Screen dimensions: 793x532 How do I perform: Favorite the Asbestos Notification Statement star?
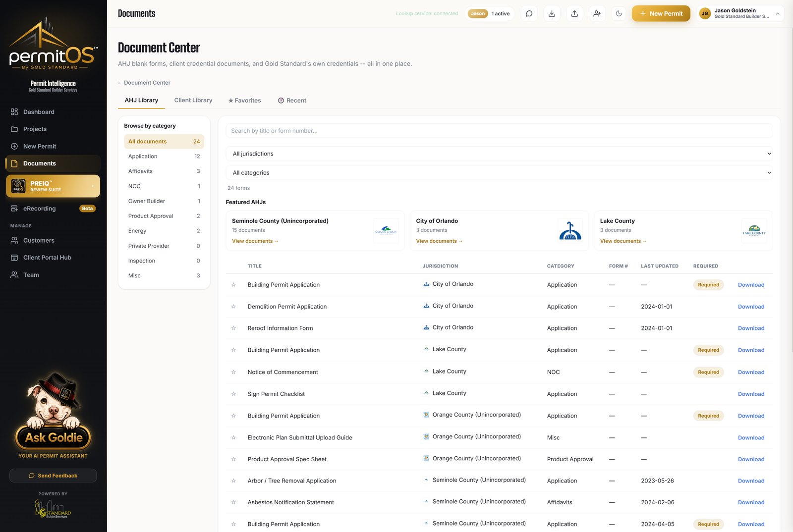tap(233, 502)
